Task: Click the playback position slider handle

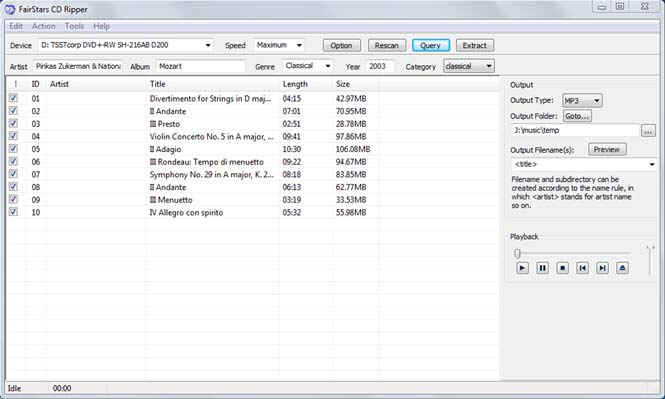Action: pyautogui.click(x=517, y=254)
